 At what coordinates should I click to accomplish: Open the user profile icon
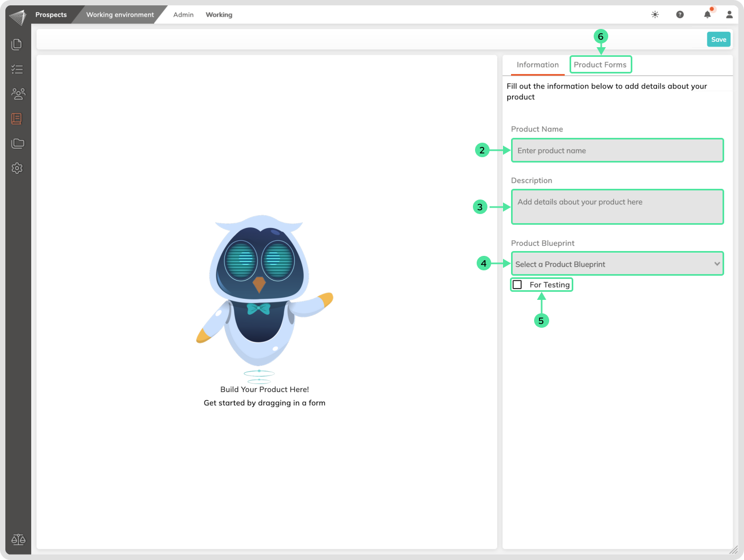730,14
